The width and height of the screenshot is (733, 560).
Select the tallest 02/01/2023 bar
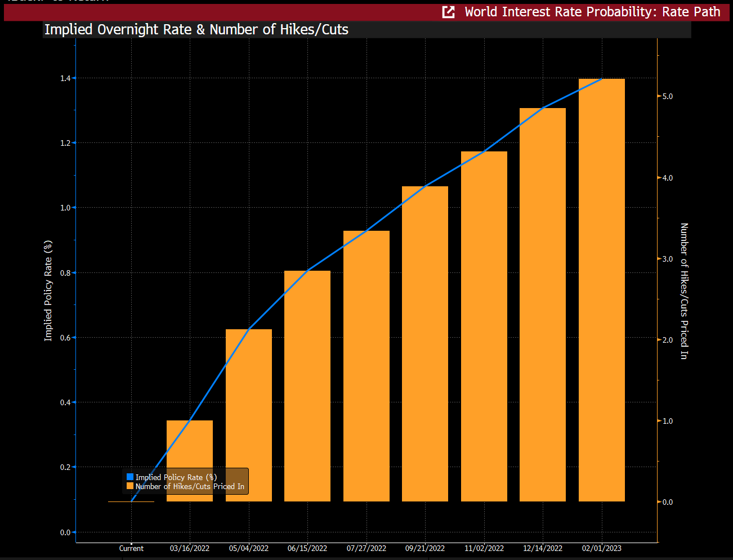(602, 290)
